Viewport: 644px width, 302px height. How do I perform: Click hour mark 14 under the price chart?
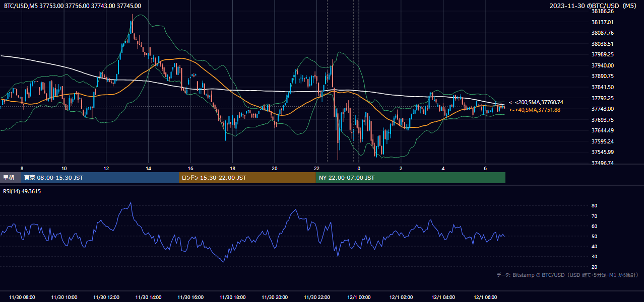pyautogui.click(x=148, y=168)
